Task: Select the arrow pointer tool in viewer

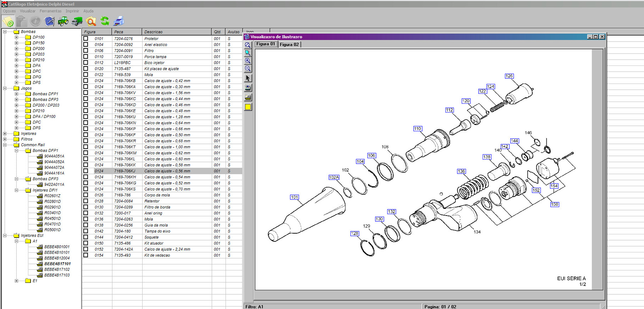Action: [248, 78]
